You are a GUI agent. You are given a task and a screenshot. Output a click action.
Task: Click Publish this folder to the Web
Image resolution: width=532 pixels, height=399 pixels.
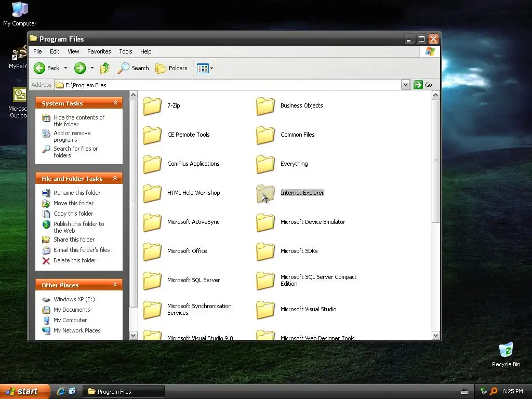tap(79, 228)
